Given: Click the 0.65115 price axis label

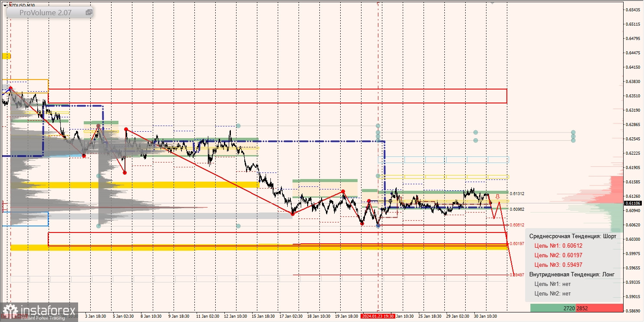Looking at the screenshot, I should coord(633,24).
